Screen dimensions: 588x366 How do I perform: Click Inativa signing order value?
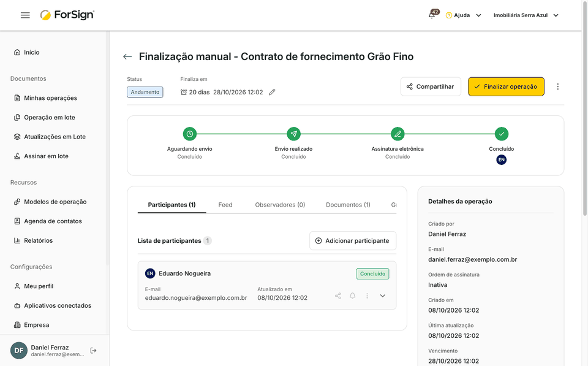437,285
